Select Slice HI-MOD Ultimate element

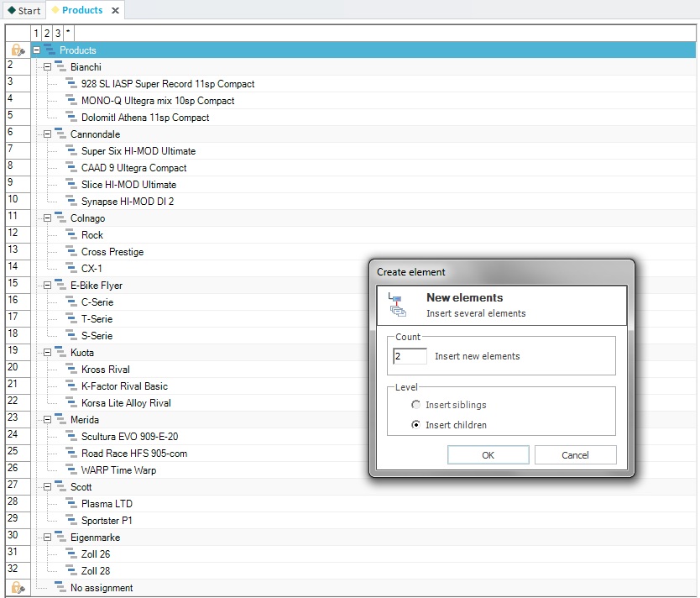128,185
